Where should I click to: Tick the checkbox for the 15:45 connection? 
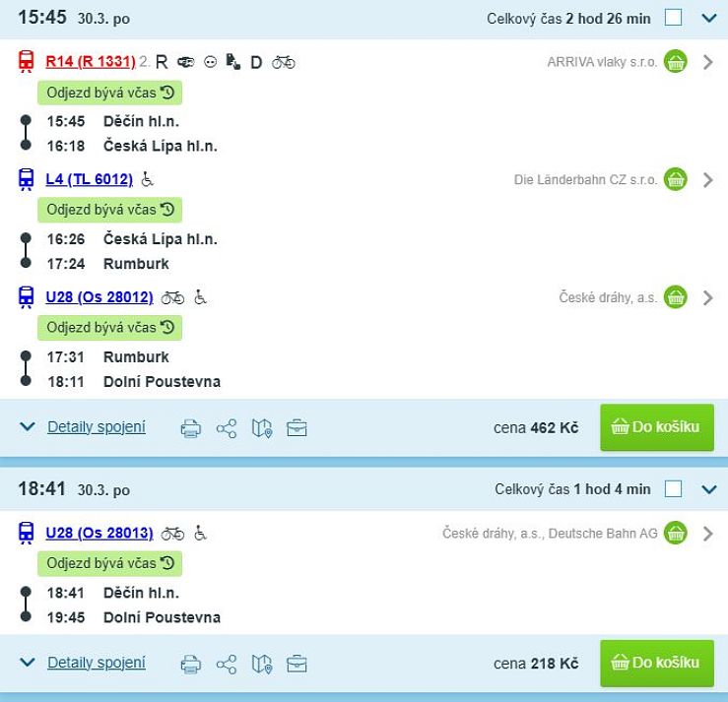click(x=673, y=17)
